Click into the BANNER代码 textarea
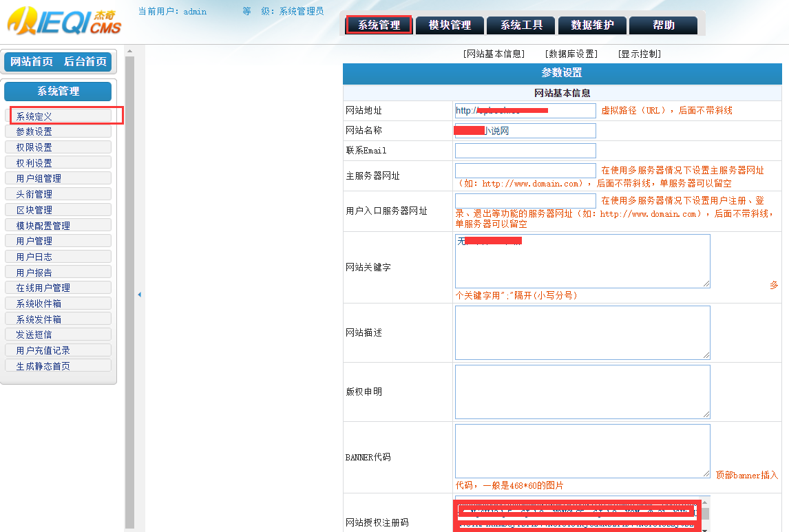The height and width of the screenshot is (532, 789). pyautogui.click(x=582, y=451)
